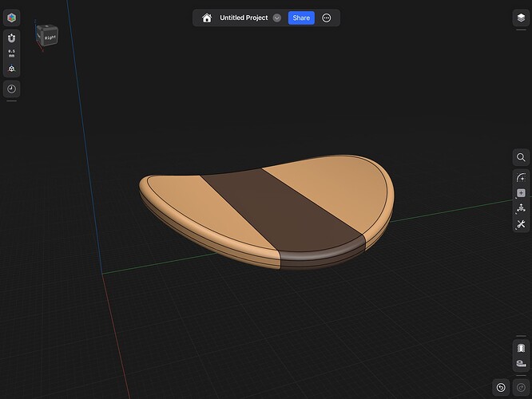Click the Right face of orientation cube

tap(50, 38)
